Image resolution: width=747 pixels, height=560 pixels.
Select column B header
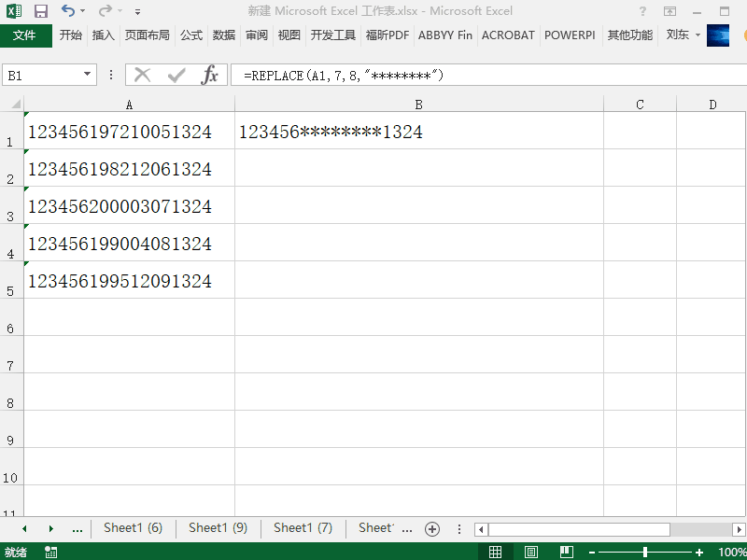tap(418, 105)
